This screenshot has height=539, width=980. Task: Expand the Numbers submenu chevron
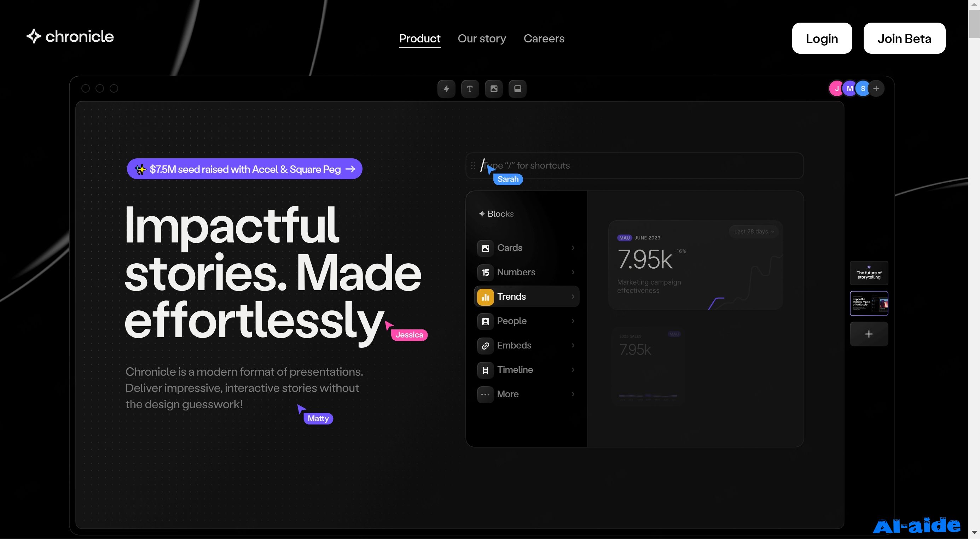click(573, 272)
